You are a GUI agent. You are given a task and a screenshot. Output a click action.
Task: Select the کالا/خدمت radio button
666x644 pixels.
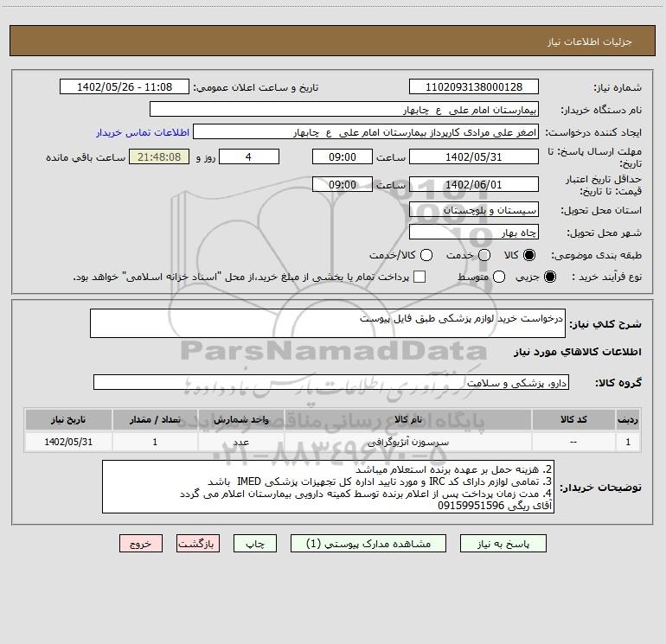pyautogui.click(x=426, y=255)
